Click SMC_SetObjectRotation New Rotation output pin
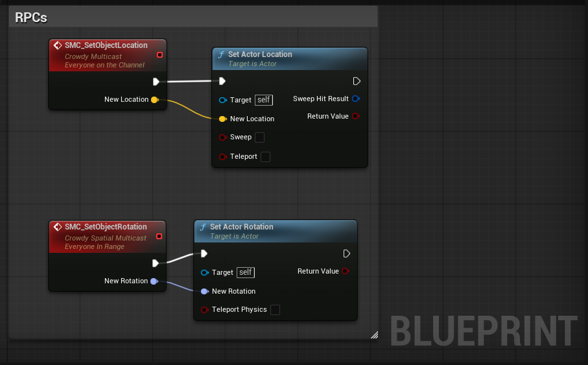This screenshot has height=365, width=588. (154, 281)
